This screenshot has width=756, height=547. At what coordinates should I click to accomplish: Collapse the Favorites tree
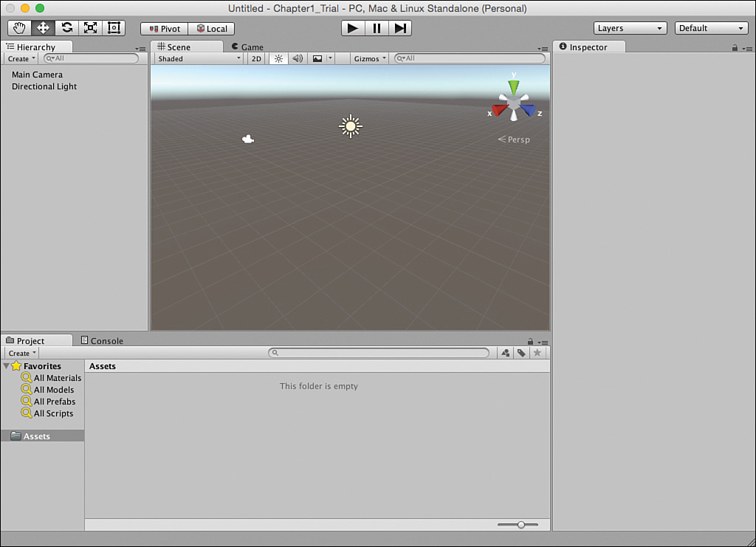click(6, 366)
